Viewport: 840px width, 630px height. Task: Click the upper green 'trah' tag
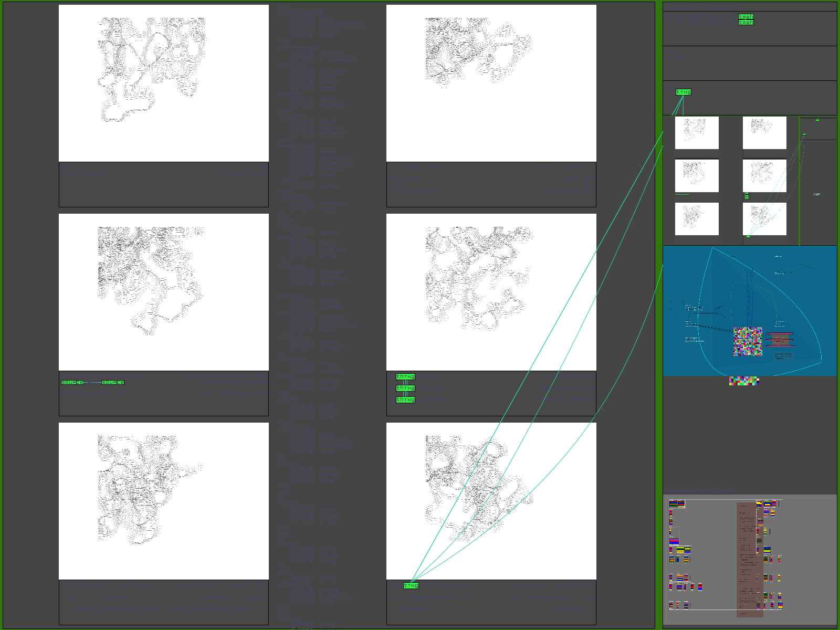point(745,17)
